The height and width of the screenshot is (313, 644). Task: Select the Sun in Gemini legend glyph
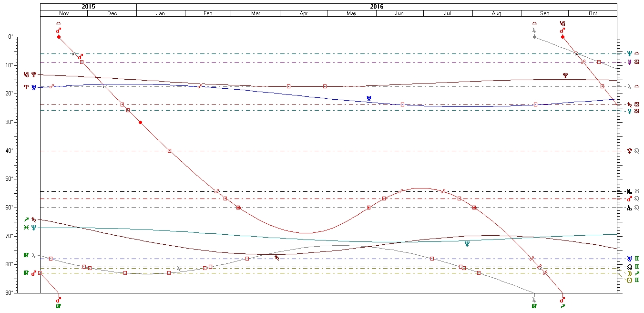(x=633, y=280)
